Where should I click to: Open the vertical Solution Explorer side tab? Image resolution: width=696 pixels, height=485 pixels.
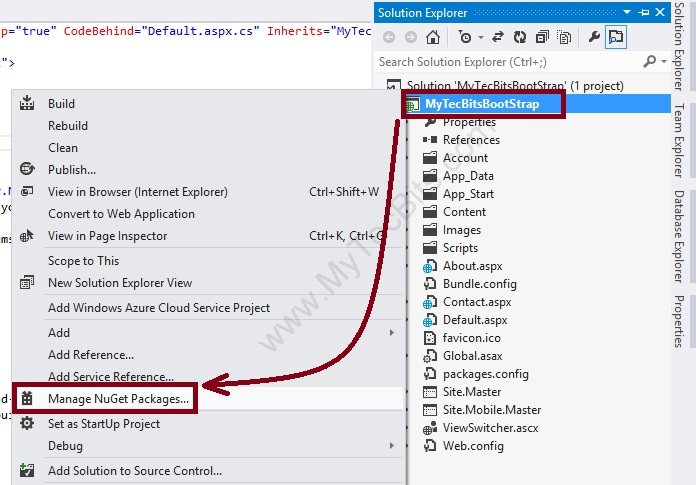click(x=679, y=47)
